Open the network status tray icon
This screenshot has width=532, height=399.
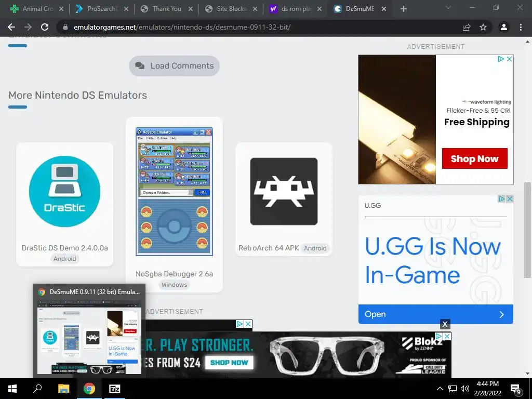pos(453,389)
